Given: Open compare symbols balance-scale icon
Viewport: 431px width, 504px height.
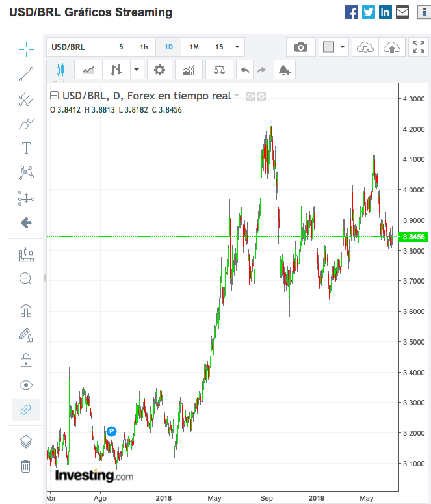Looking at the screenshot, I should pos(219,70).
